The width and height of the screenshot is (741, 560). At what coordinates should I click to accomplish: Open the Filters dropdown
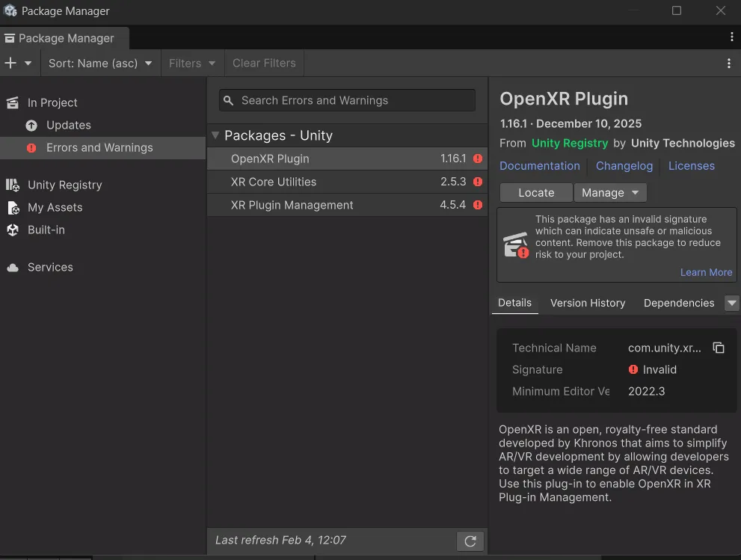point(192,64)
